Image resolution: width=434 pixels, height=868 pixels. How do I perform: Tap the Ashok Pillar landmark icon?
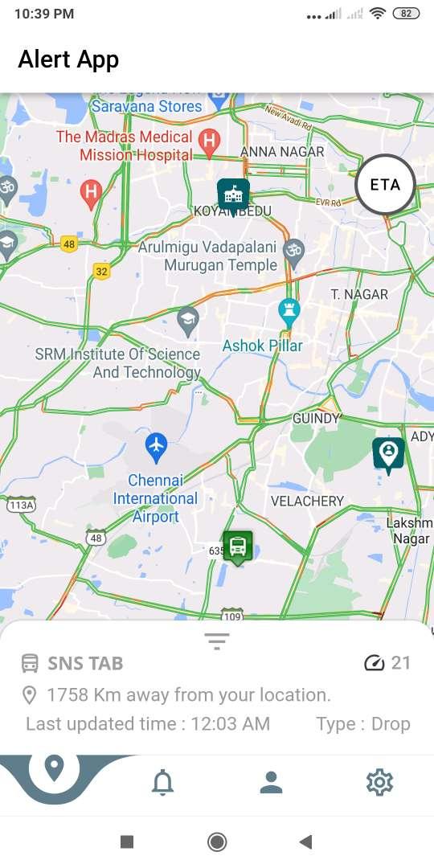[x=289, y=313]
